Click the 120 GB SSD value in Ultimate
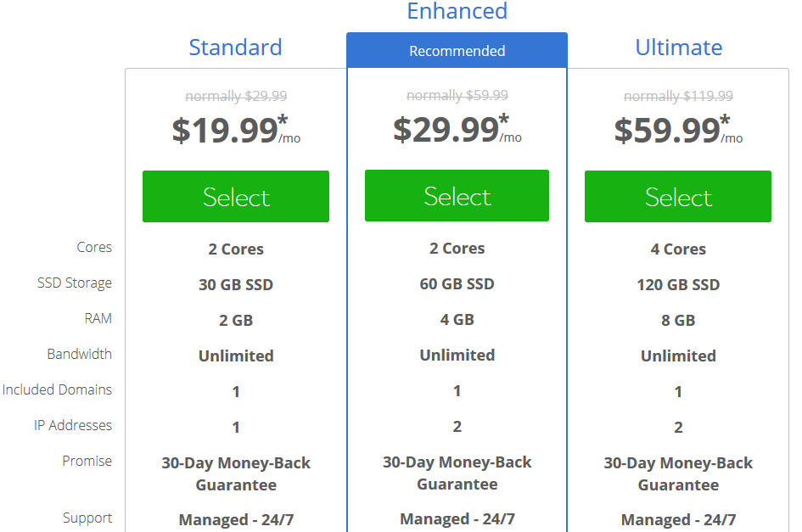This screenshot has height=532, width=802. (x=678, y=284)
